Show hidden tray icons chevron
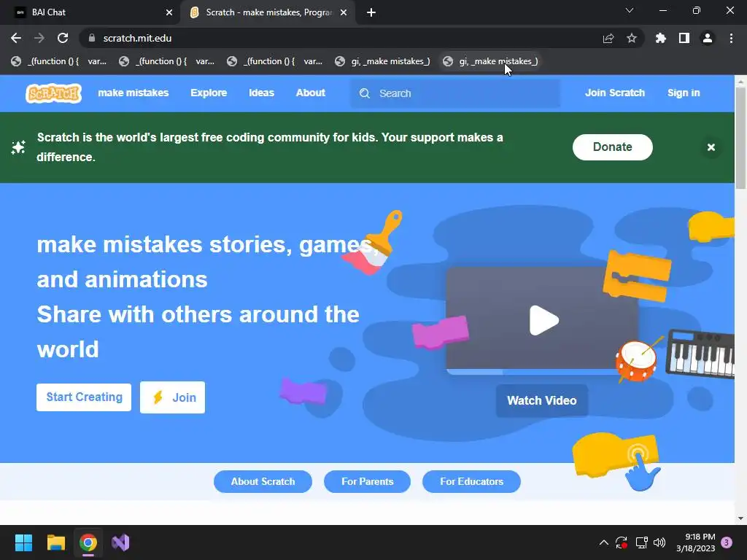 pyautogui.click(x=603, y=542)
